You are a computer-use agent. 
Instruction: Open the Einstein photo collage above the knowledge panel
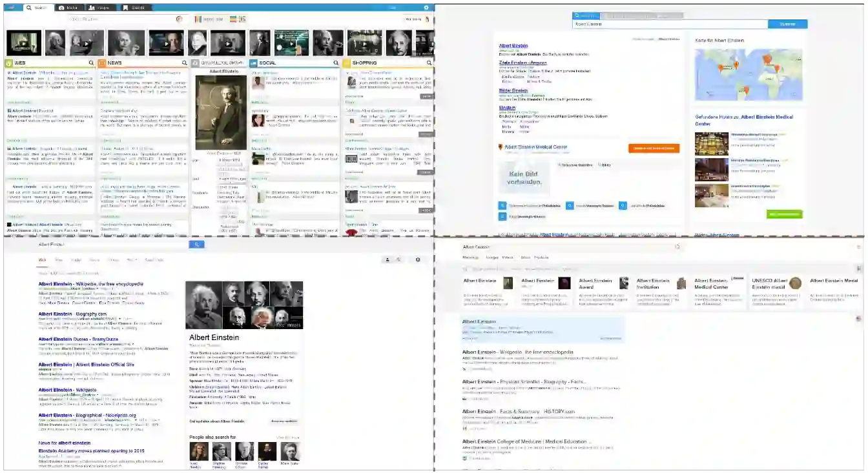[x=244, y=305]
